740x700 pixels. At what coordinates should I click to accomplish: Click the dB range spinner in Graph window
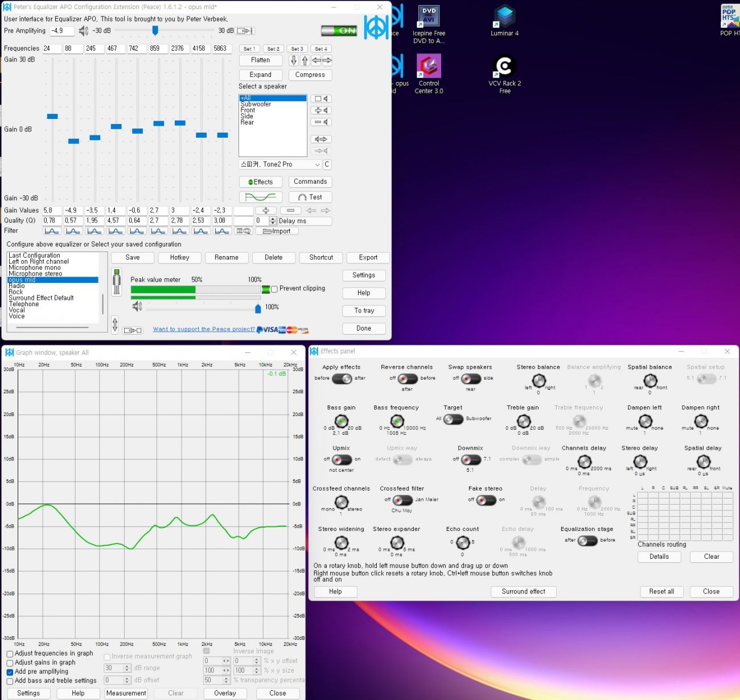click(x=128, y=669)
